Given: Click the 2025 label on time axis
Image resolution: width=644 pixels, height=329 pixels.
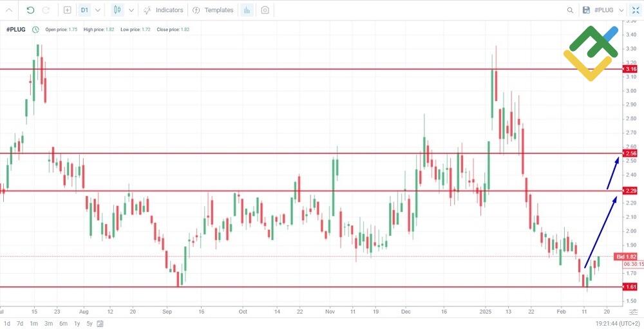Looking at the screenshot, I should click(x=486, y=312).
